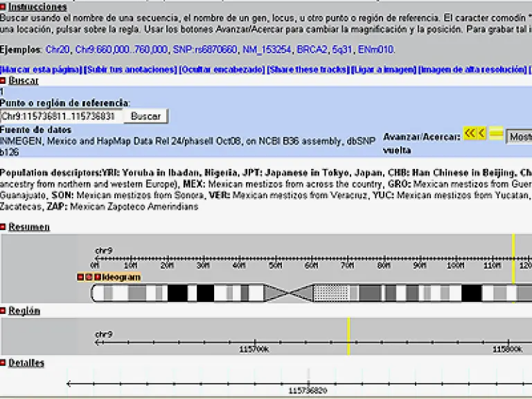Viewport: 532px width, 399px height.
Task: Collapse the Detalles panel
Action: [3, 363]
